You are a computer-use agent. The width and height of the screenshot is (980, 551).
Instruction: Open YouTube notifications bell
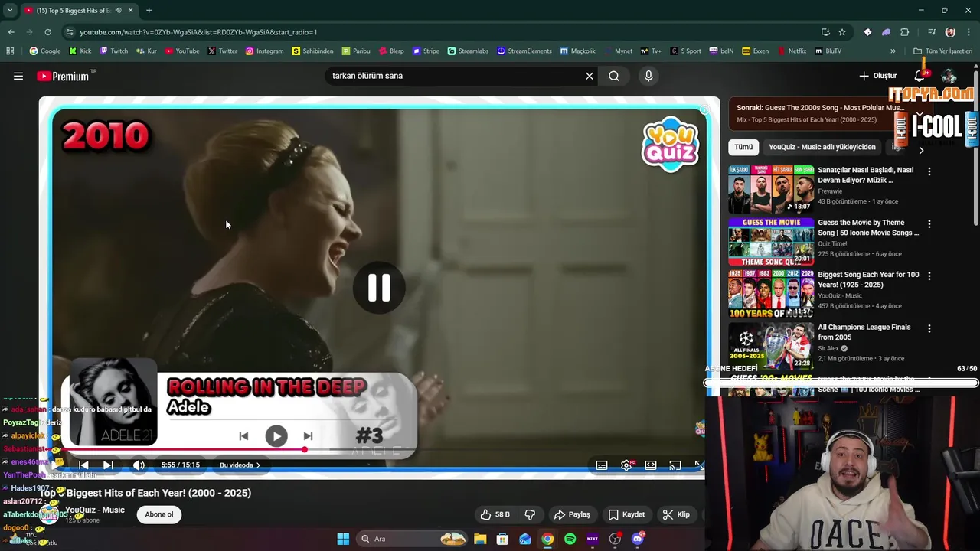pyautogui.click(x=920, y=76)
